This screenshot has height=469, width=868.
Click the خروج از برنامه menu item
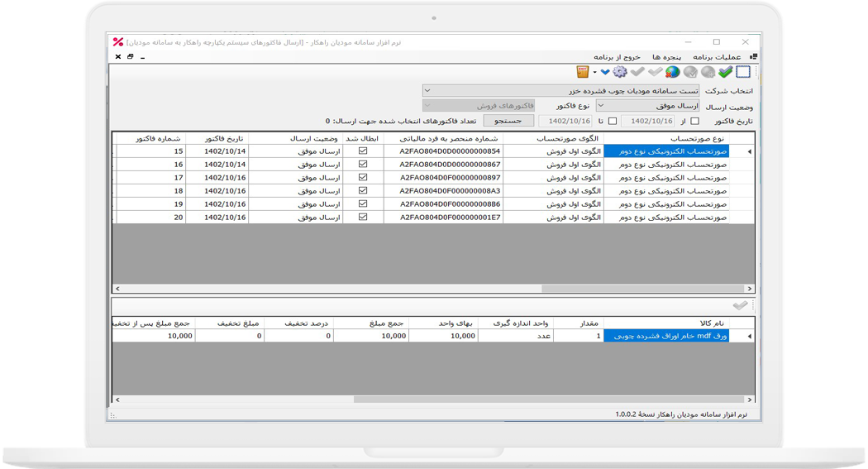617,57
